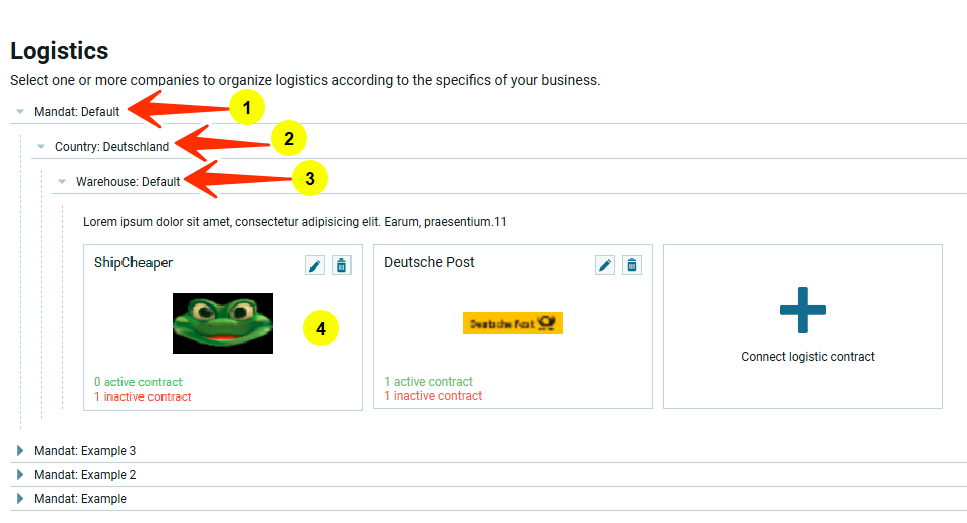
Task: Collapse the Country: Deutschland node
Action: click(41, 147)
